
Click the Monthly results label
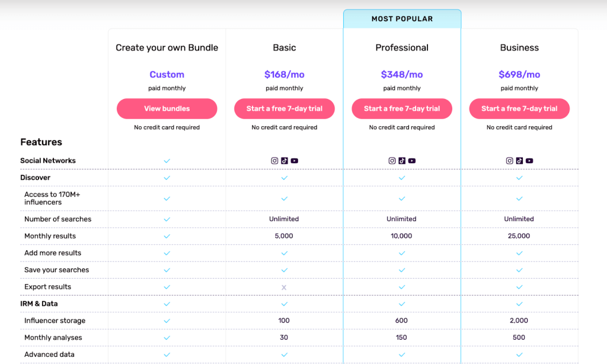50,236
